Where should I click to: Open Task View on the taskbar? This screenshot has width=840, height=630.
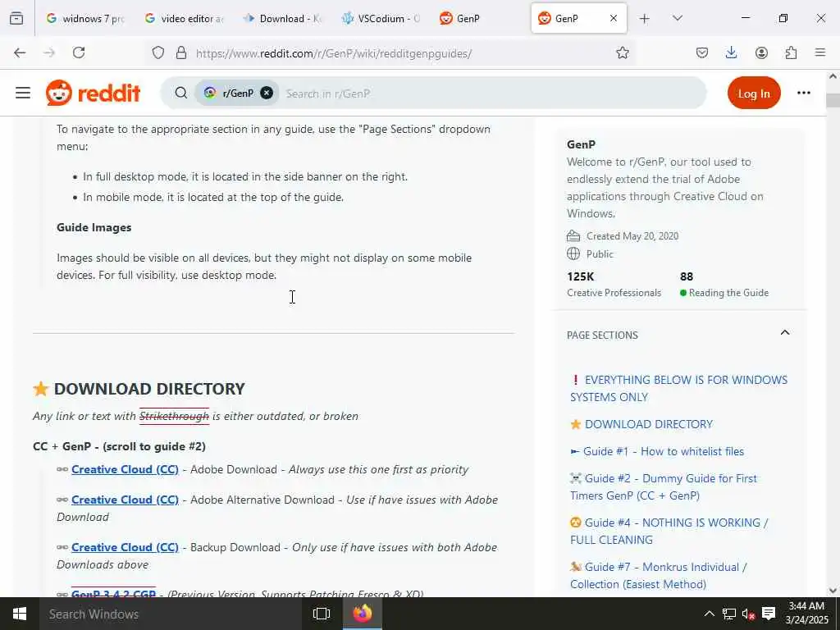click(x=322, y=614)
